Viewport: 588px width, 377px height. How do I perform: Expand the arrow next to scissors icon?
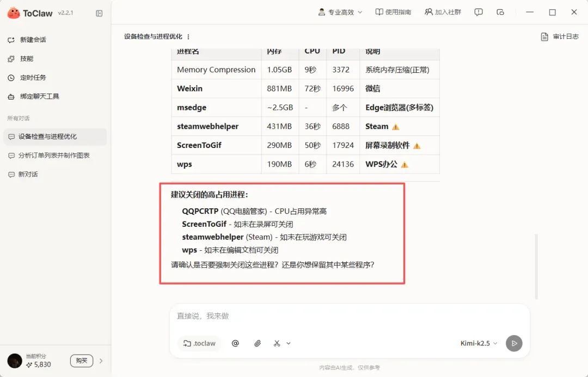pos(289,343)
